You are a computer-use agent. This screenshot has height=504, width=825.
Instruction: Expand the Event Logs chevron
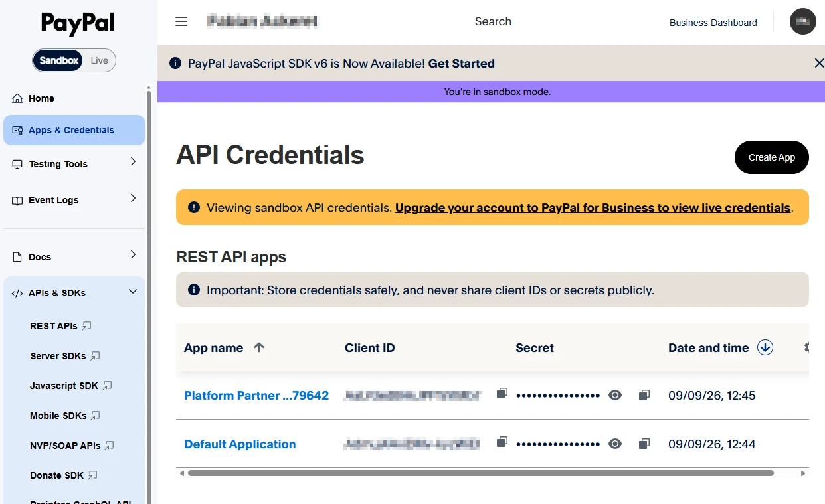(133, 198)
